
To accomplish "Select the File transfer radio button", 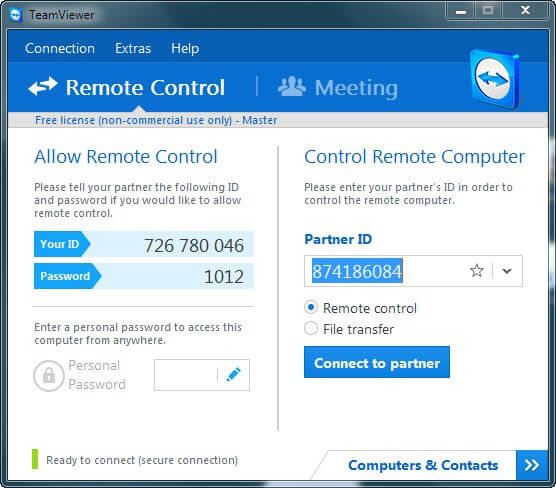I will pyautogui.click(x=311, y=328).
